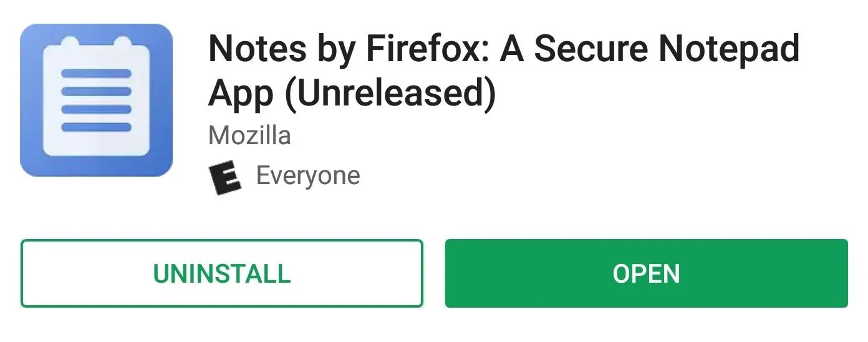The width and height of the screenshot is (868, 342).
Task: Select the developer name Mozilla
Action: click(x=249, y=135)
